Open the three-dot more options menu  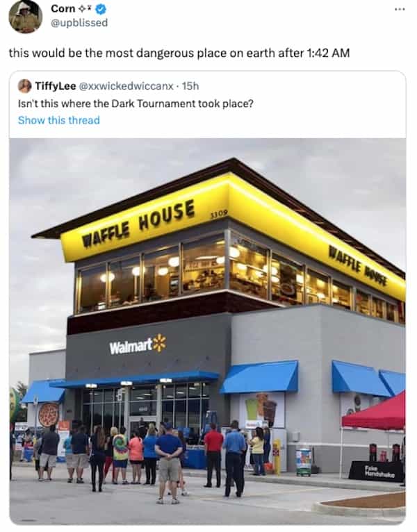(400, 10)
